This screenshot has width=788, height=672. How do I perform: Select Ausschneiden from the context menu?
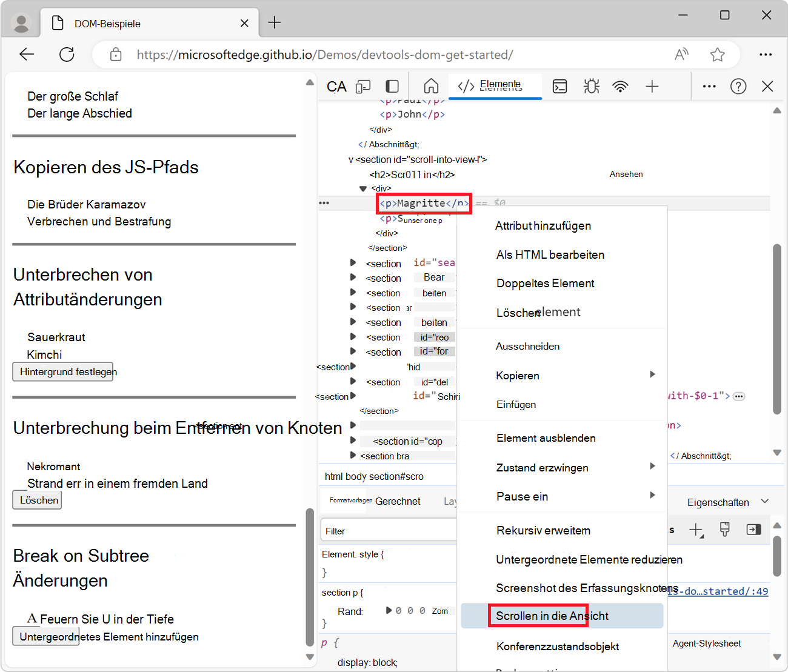click(x=528, y=346)
